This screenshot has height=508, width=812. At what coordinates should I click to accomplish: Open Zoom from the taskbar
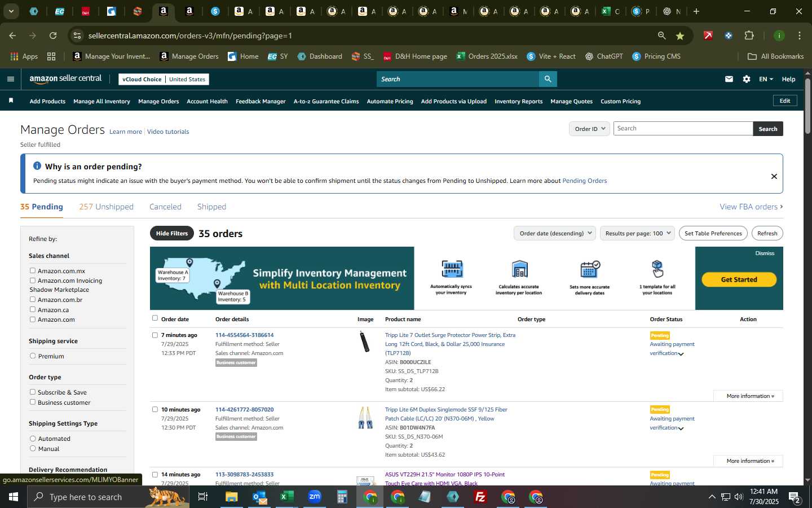315,497
